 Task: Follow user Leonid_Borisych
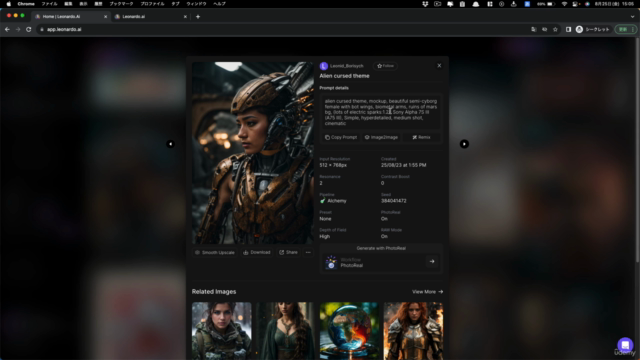(x=385, y=66)
